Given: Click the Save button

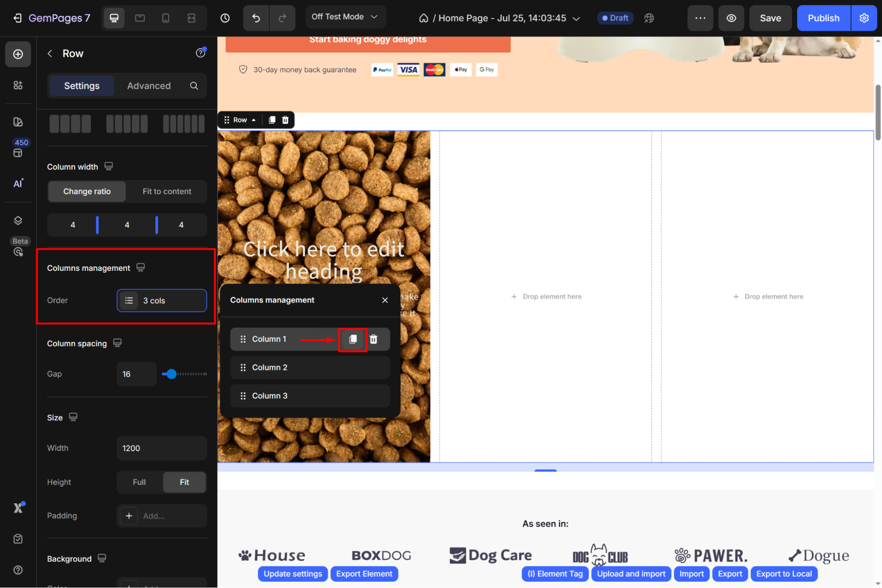Looking at the screenshot, I should coord(770,18).
